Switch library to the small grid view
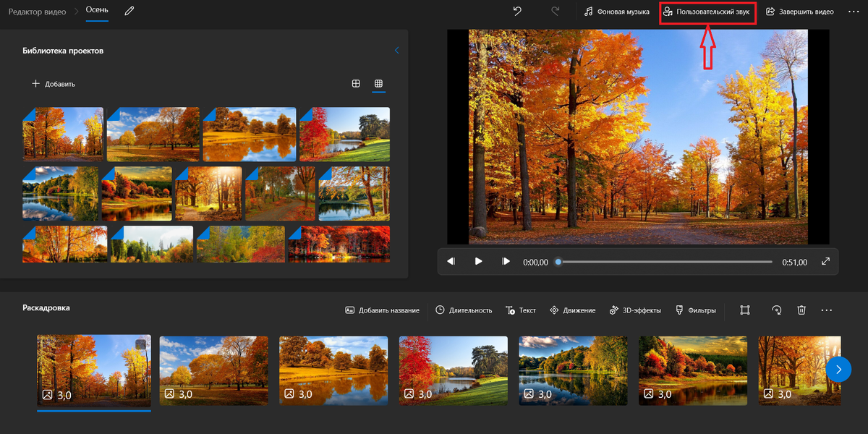This screenshot has height=434, width=868. pos(378,84)
